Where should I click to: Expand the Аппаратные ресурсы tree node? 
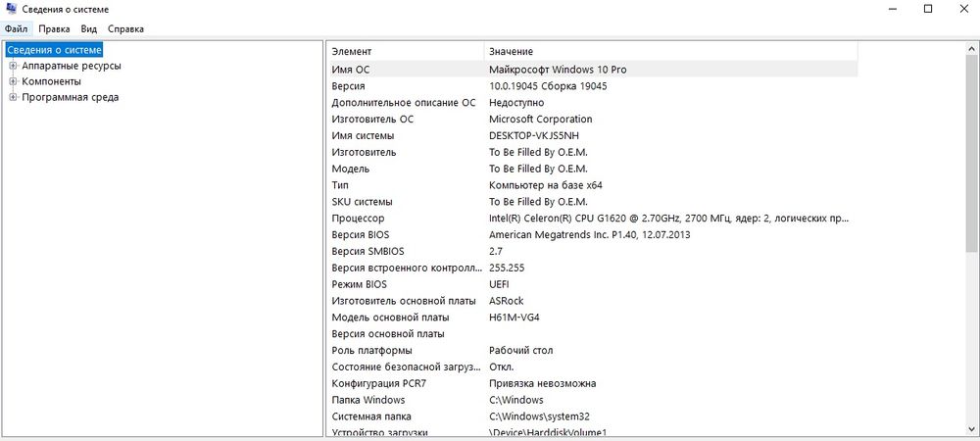coord(13,65)
